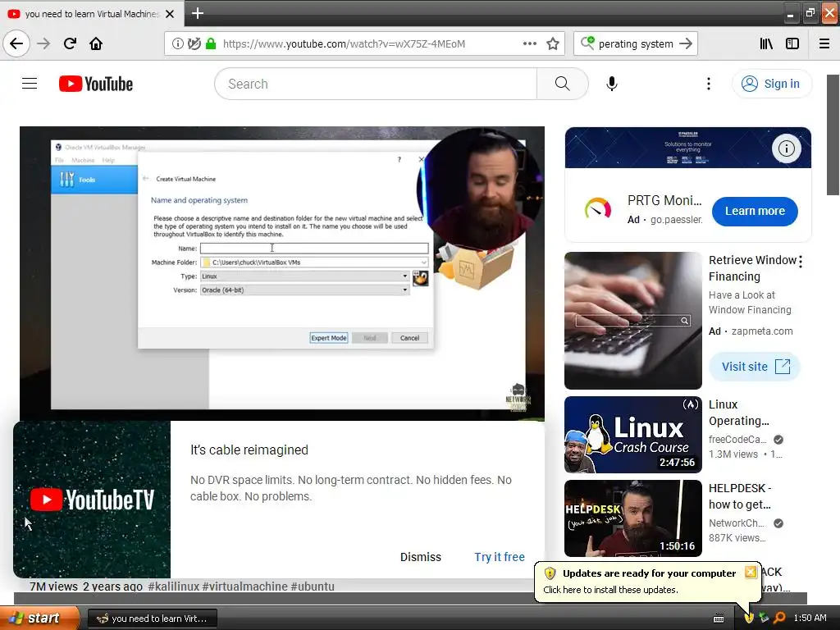Open YouTube guide hamburger menu
Screen dimensions: 840x630
click(x=30, y=84)
